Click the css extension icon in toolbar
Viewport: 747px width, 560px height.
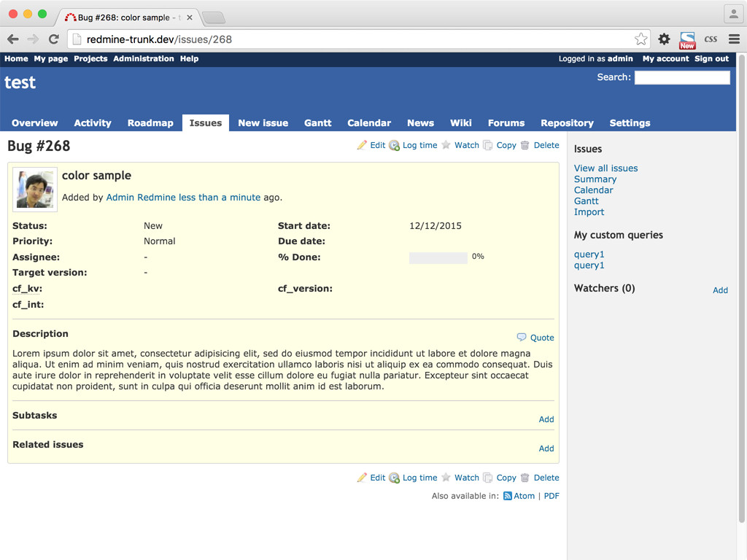710,39
